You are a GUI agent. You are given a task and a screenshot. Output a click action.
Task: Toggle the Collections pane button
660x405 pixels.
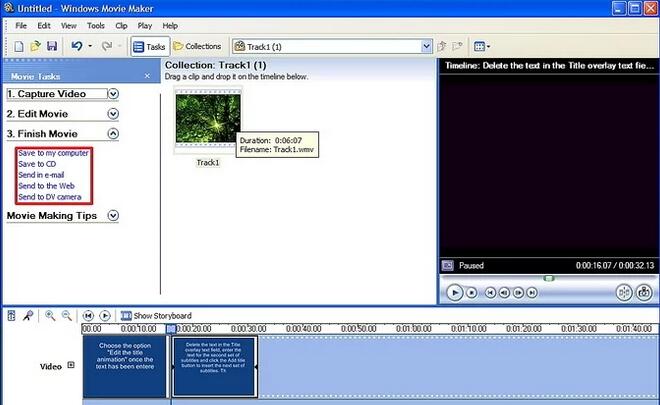click(x=197, y=46)
